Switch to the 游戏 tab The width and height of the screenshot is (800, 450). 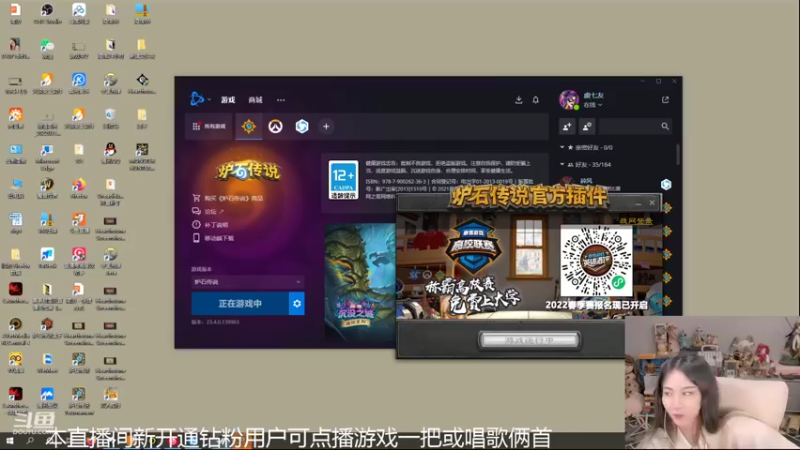228,100
